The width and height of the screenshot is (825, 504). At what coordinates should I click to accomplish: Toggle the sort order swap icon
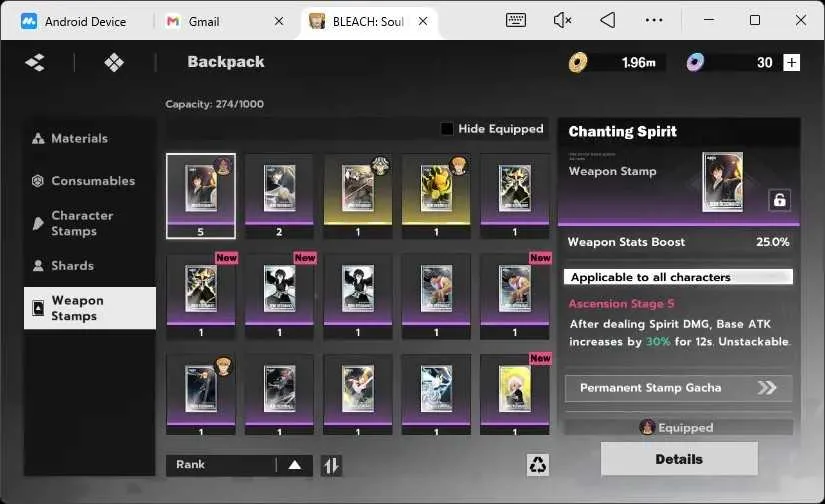coord(331,466)
